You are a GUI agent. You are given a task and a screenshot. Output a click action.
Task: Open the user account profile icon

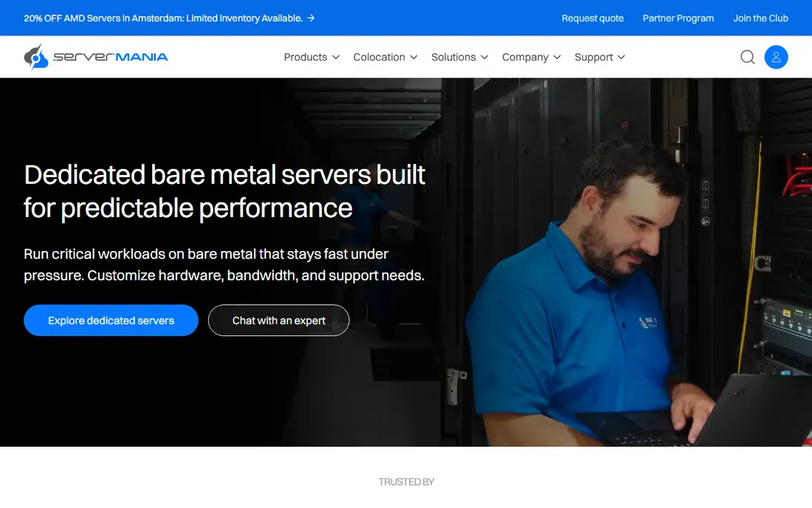(x=776, y=57)
